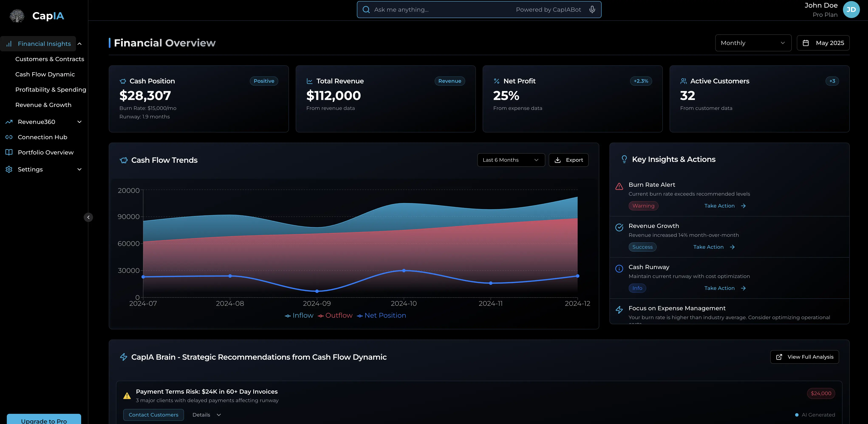Go to Cash Flow Dynamic
Screen dimensions: 868x424
point(45,74)
